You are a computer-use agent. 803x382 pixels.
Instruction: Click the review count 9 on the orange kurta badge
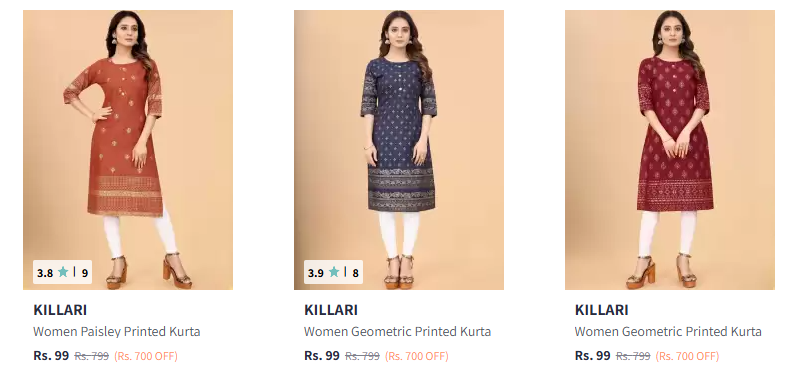(85, 273)
